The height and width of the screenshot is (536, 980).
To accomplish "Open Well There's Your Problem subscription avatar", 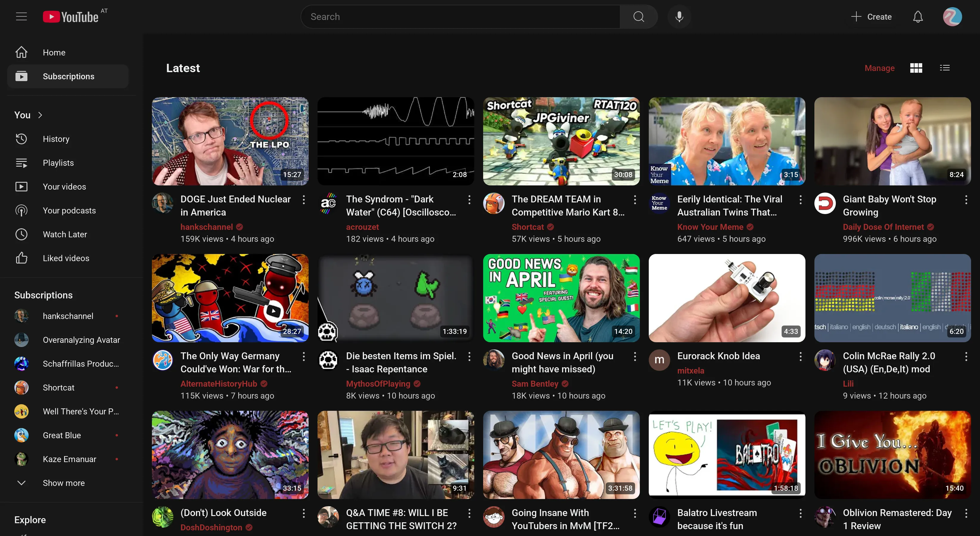I will [x=21, y=411].
